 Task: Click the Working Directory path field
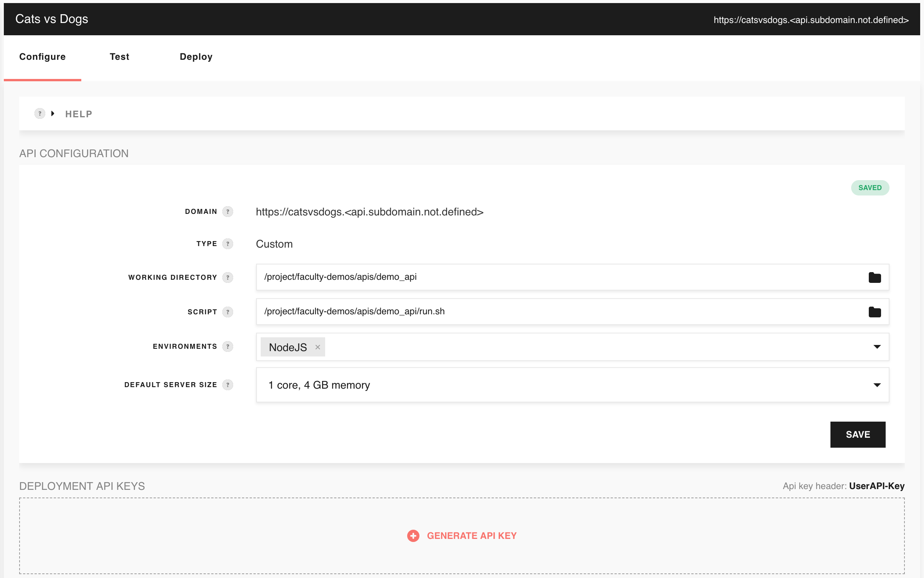coord(556,277)
